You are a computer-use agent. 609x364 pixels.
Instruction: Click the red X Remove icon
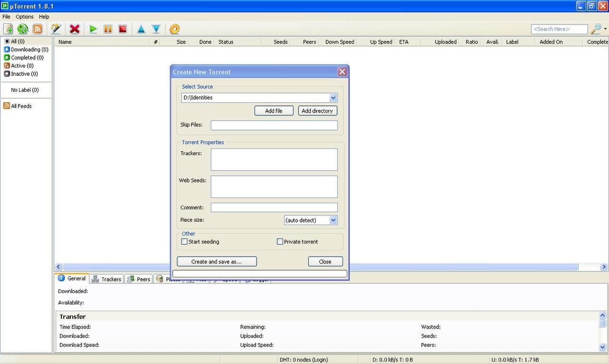(x=75, y=29)
